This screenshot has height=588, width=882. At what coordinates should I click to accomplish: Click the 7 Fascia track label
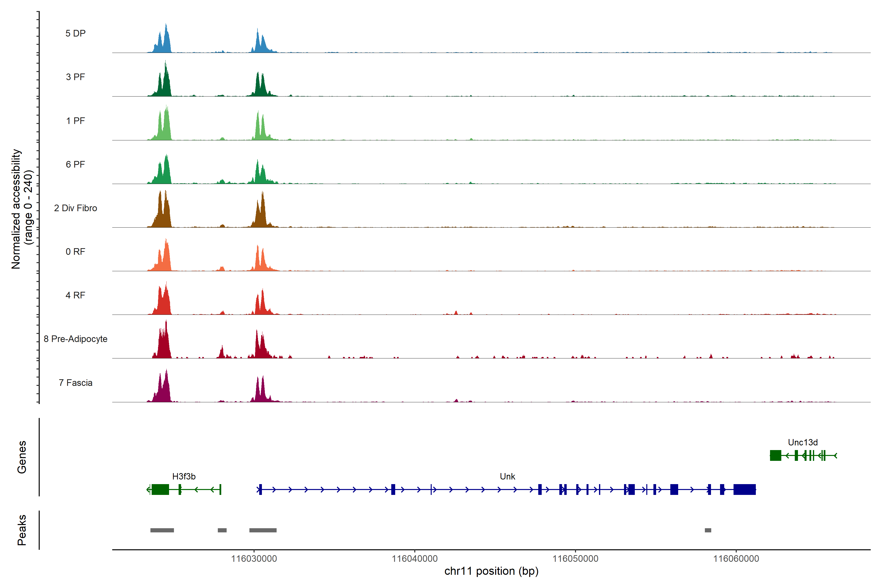pos(75,382)
